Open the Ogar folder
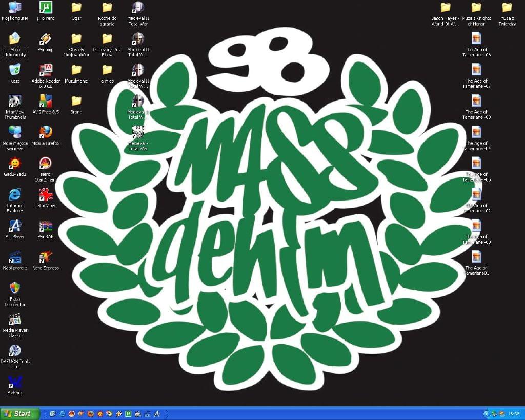 [76, 8]
